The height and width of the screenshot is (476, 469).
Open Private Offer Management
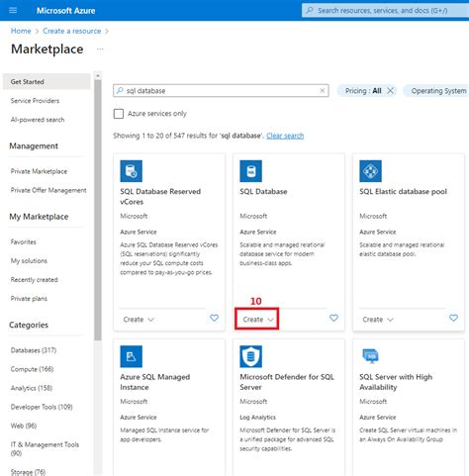coord(48,190)
